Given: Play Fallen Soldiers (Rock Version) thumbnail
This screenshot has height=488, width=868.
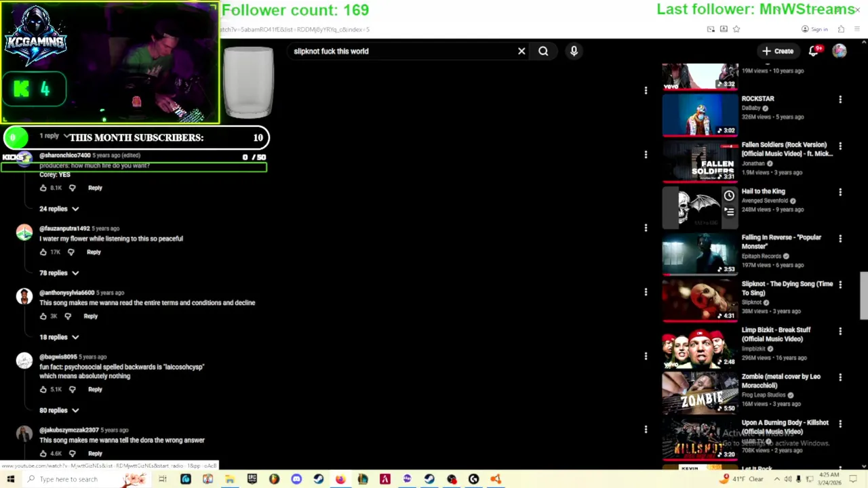Looking at the screenshot, I should [x=700, y=161].
